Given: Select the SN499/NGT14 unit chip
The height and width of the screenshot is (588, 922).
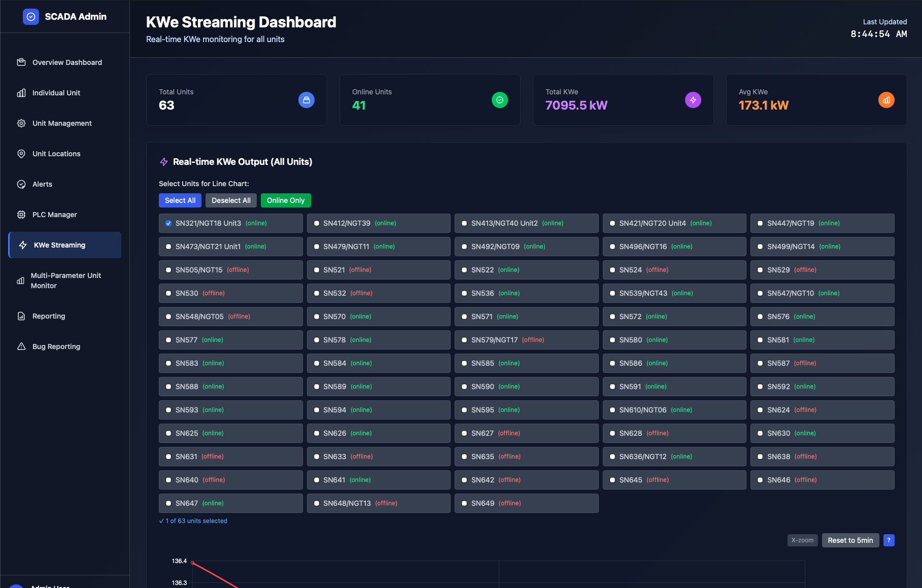Looking at the screenshot, I should (822, 247).
